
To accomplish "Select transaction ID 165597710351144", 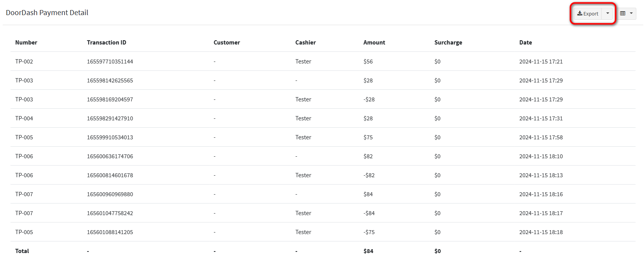I will (x=110, y=62).
